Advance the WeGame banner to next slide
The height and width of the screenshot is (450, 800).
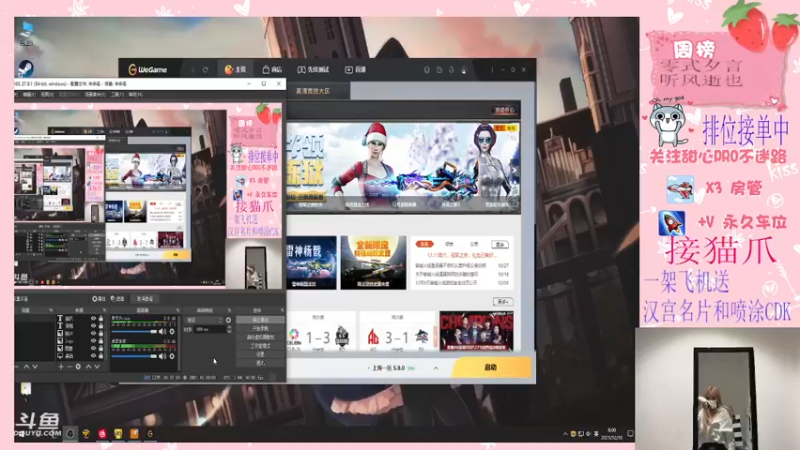[514, 170]
